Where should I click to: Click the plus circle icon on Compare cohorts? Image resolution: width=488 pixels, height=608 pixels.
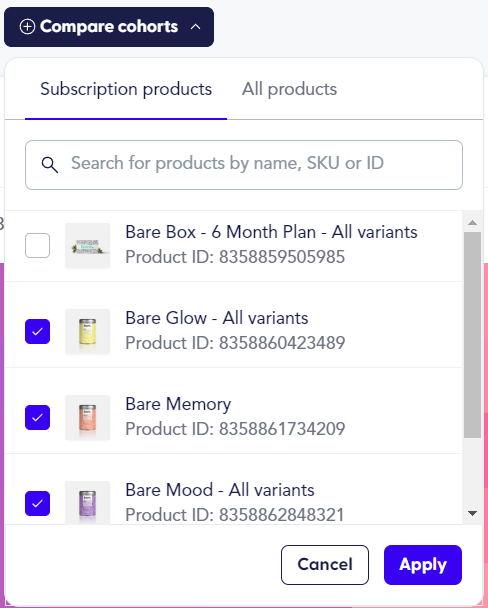click(x=27, y=27)
